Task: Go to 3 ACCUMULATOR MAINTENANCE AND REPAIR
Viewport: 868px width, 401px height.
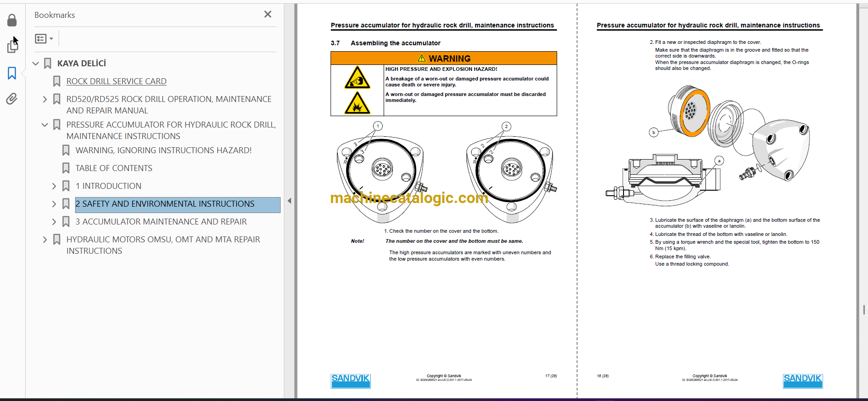Action: pyautogui.click(x=161, y=222)
